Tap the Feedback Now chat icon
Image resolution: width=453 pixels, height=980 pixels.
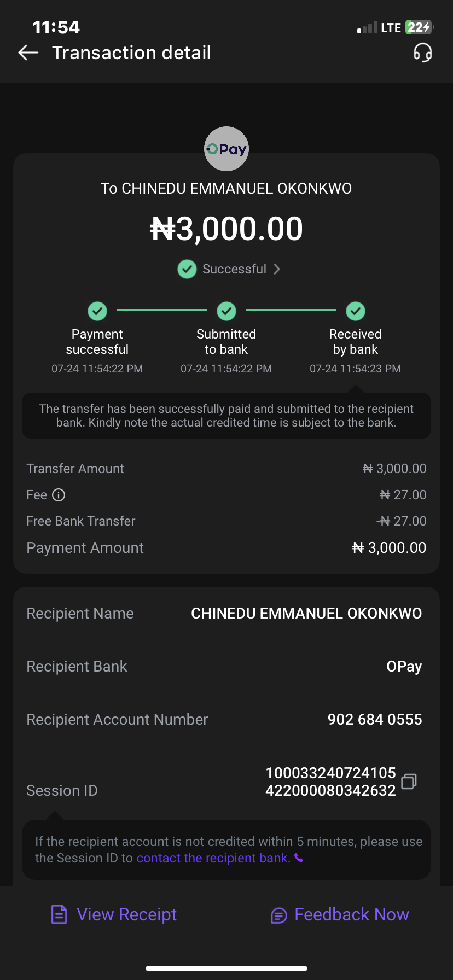point(279,915)
